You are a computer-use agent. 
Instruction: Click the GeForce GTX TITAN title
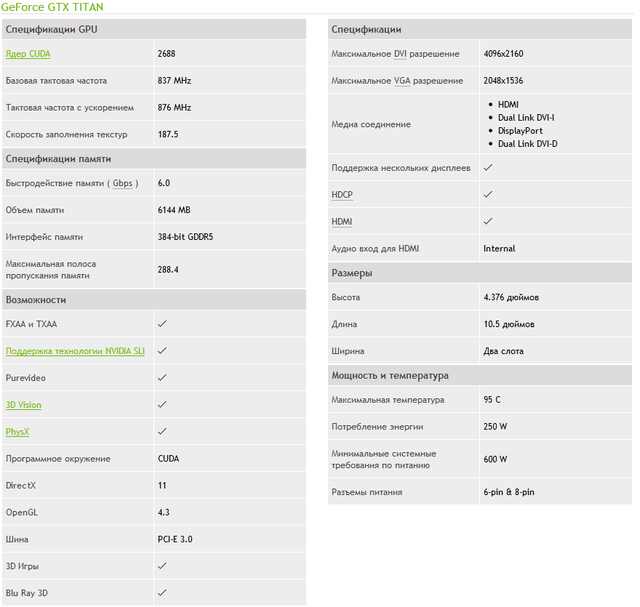coord(52,7)
